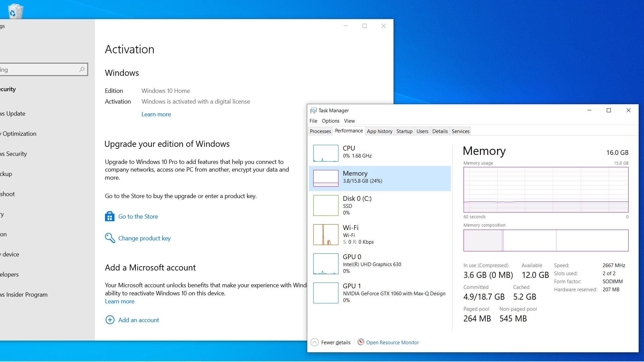
Task: Click the Change product key link
Action: (144, 238)
